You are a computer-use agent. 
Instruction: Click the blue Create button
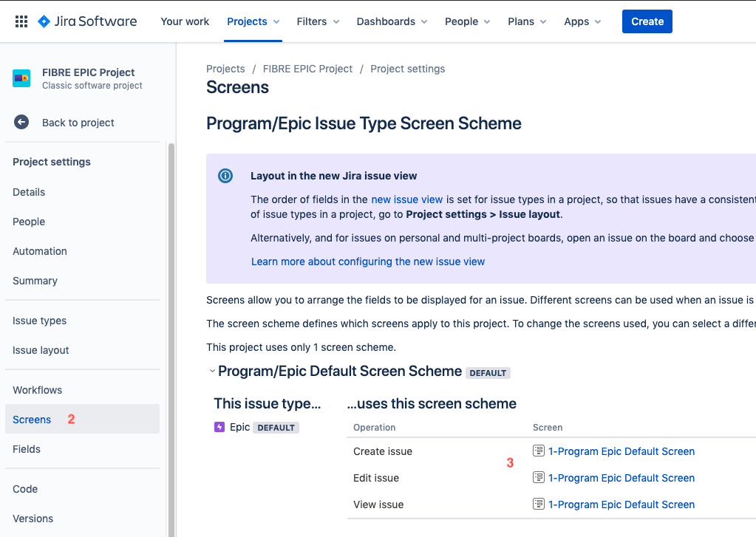pos(647,21)
